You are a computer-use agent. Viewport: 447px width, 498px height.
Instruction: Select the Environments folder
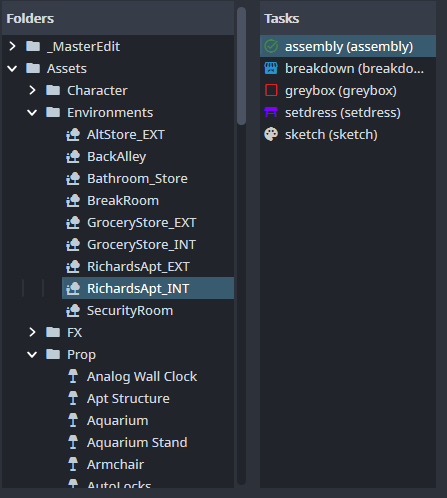tap(110, 113)
